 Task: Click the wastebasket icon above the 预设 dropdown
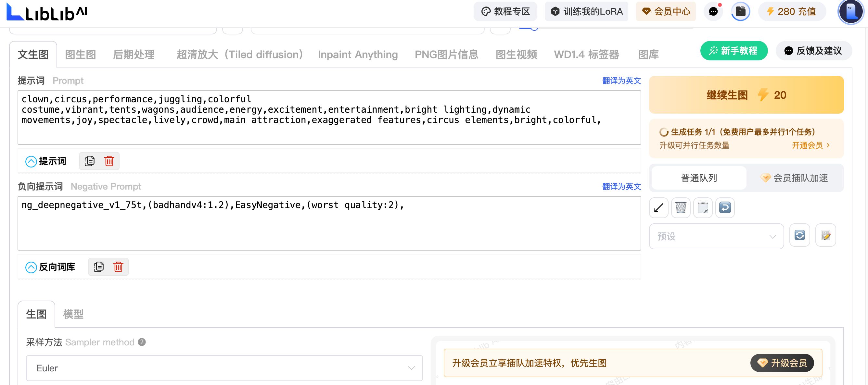(680, 208)
